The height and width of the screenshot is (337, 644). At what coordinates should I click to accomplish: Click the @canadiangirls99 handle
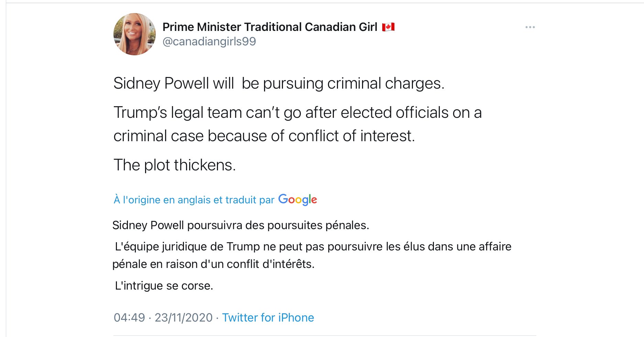pos(209,42)
